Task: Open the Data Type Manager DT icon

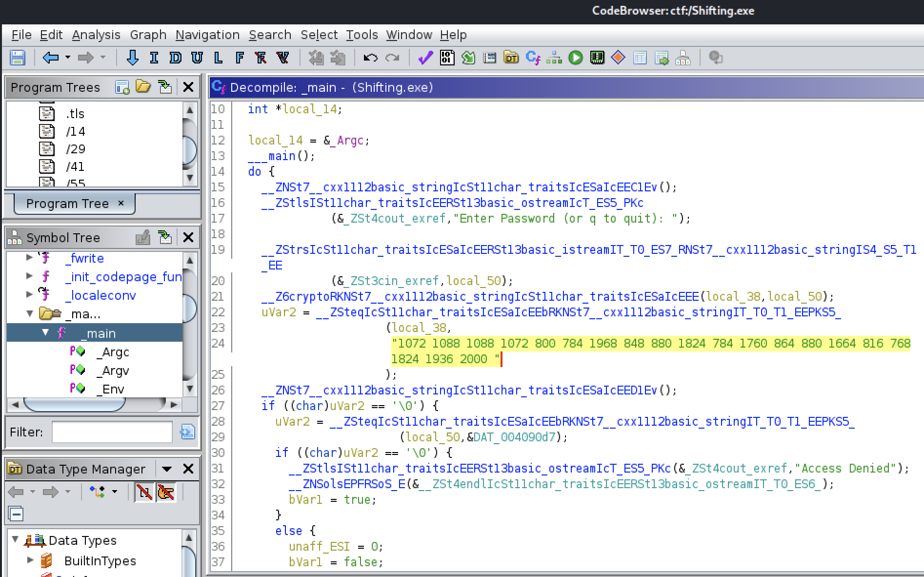Action: click(511, 58)
